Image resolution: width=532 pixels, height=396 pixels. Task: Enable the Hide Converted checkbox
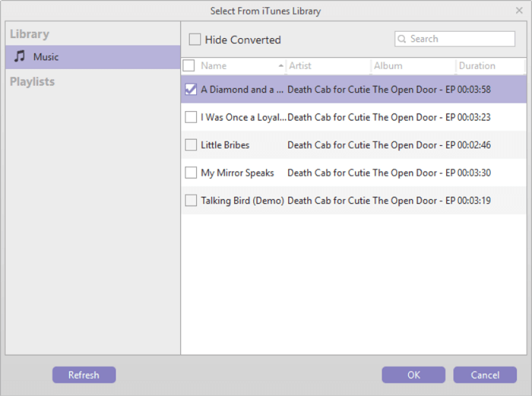(x=195, y=40)
